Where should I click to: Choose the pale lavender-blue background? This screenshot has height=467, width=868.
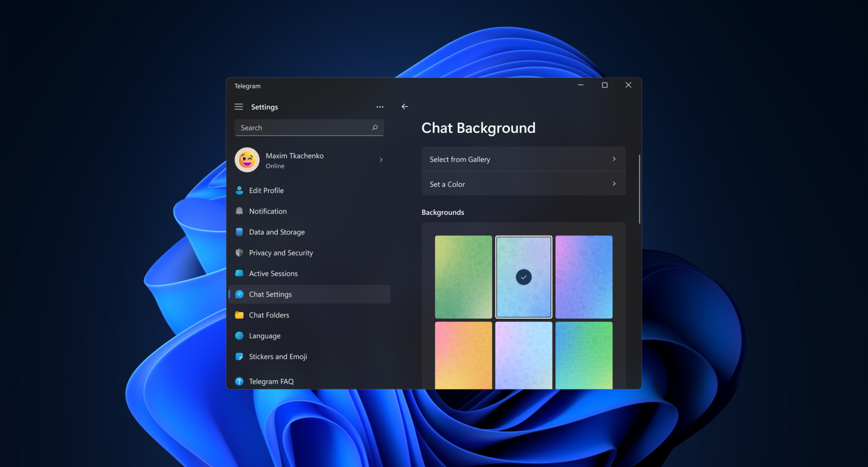tap(523, 355)
